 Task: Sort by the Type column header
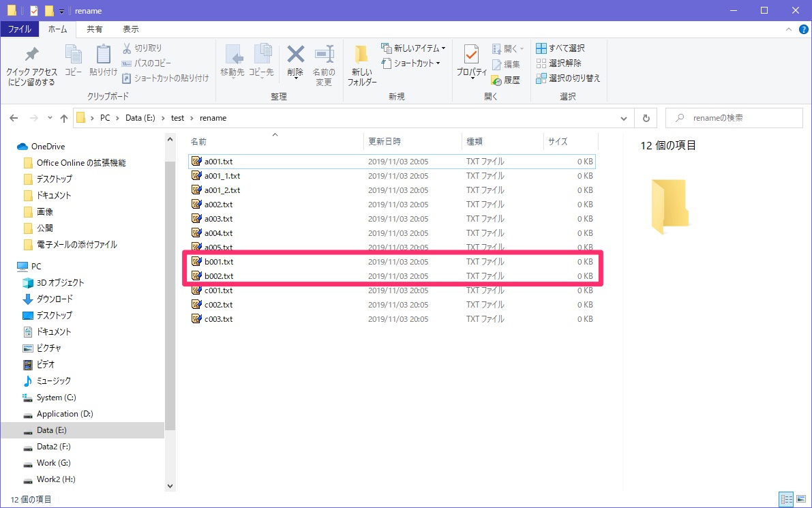tap(502, 141)
